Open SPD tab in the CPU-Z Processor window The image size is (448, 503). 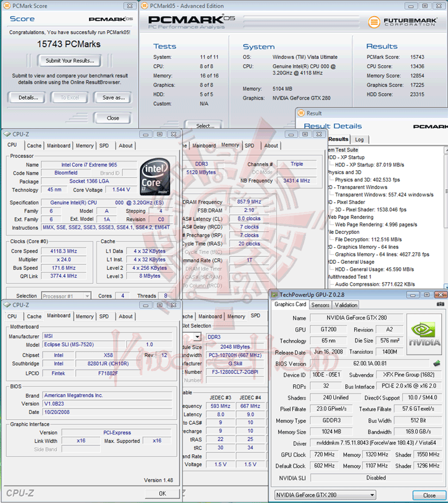point(104,145)
